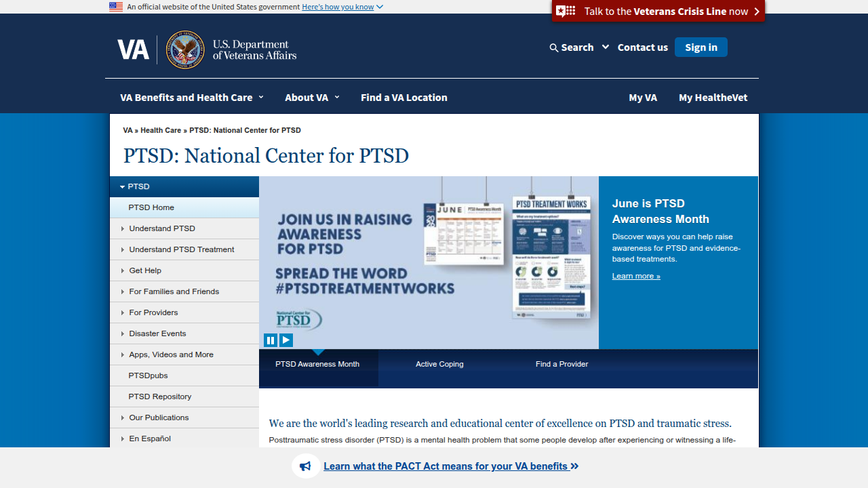Expand For Providers section
The image size is (868, 488).
pos(184,312)
